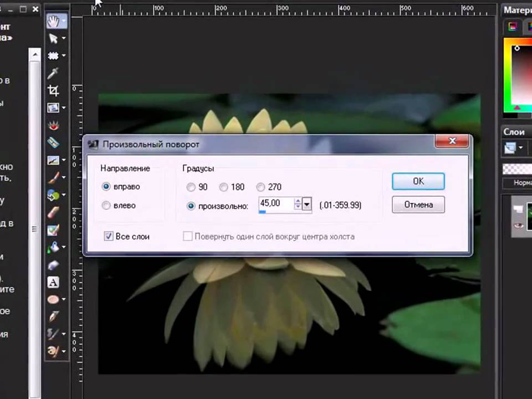Open the Норма blend mode dropdown
The width and height of the screenshot is (532, 399).
tap(518, 183)
